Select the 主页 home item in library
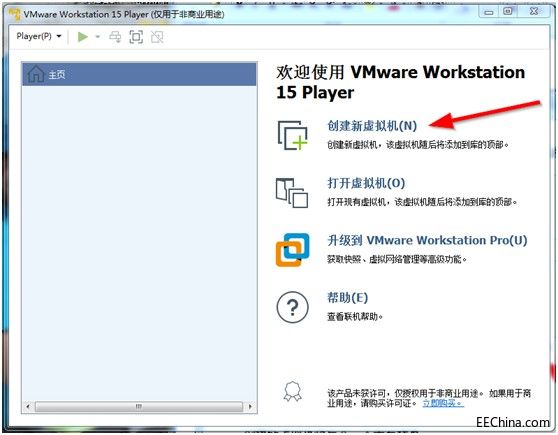The width and height of the screenshot is (558, 435). (x=139, y=74)
